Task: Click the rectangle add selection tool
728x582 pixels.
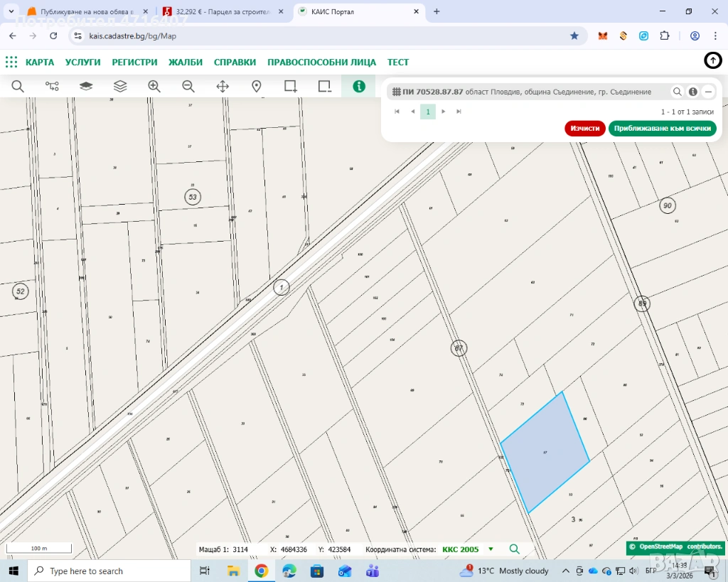Action: pos(291,86)
